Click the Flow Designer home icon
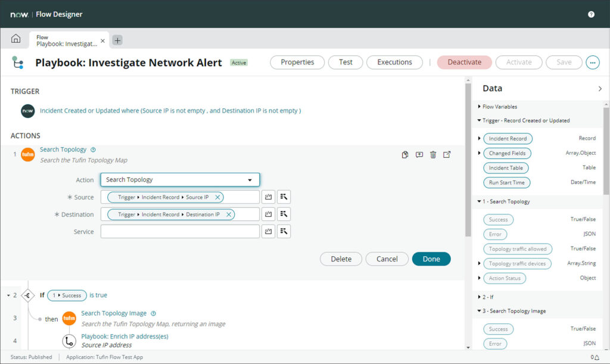The height and width of the screenshot is (364, 610). 15,39
